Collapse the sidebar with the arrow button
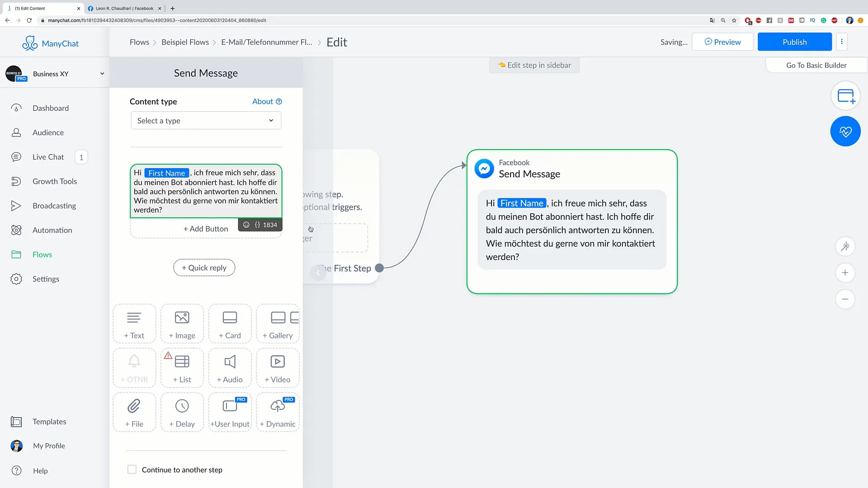The width and height of the screenshot is (868, 488). point(318,272)
